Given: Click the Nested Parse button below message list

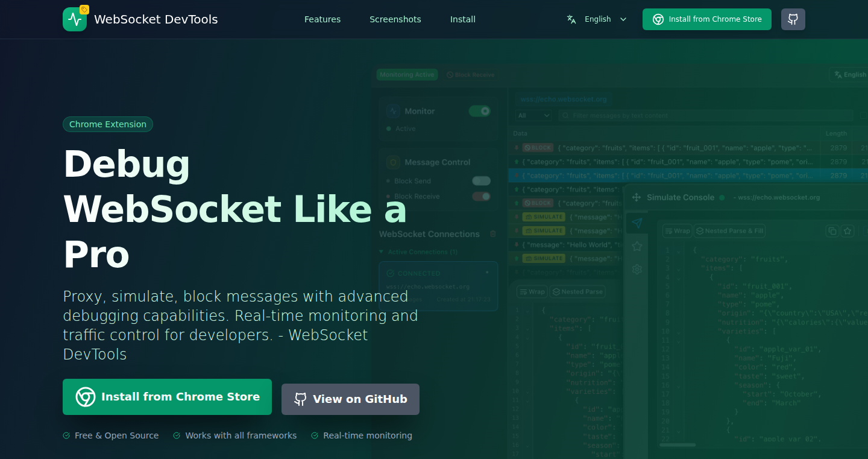Looking at the screenshot, I should (x=577, y=292).
